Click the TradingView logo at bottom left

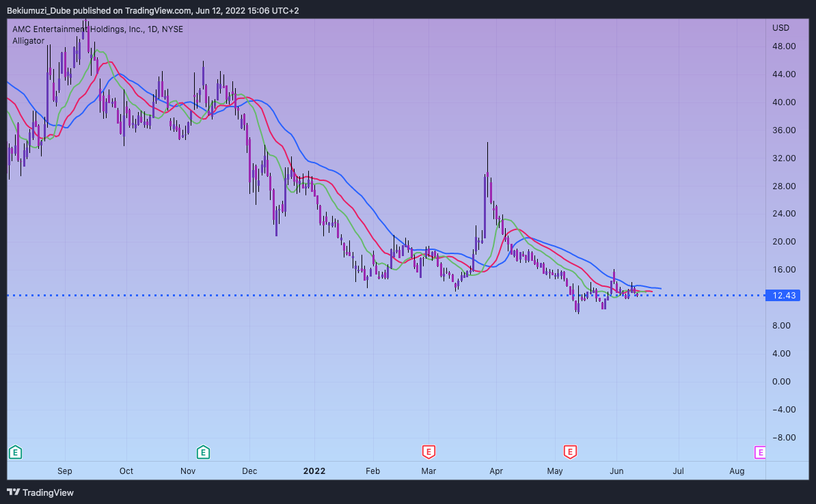[x=40, y=492]
